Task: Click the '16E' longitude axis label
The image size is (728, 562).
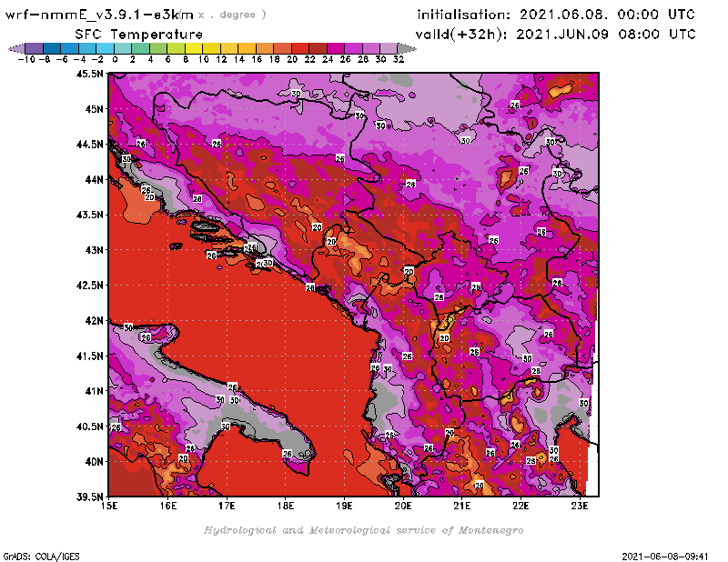Action: pyautogui.click(x=167, y=506)
